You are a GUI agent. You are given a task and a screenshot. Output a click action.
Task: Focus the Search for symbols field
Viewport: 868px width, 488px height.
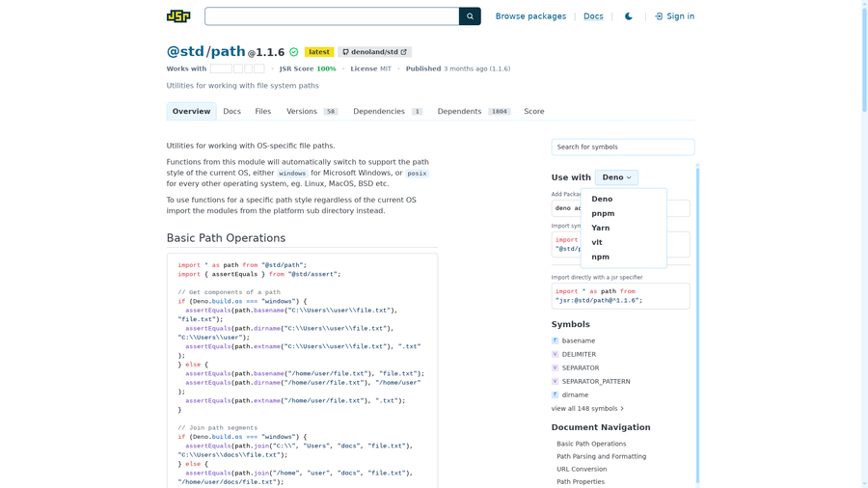pyautogui.click(x=623, y=147)
